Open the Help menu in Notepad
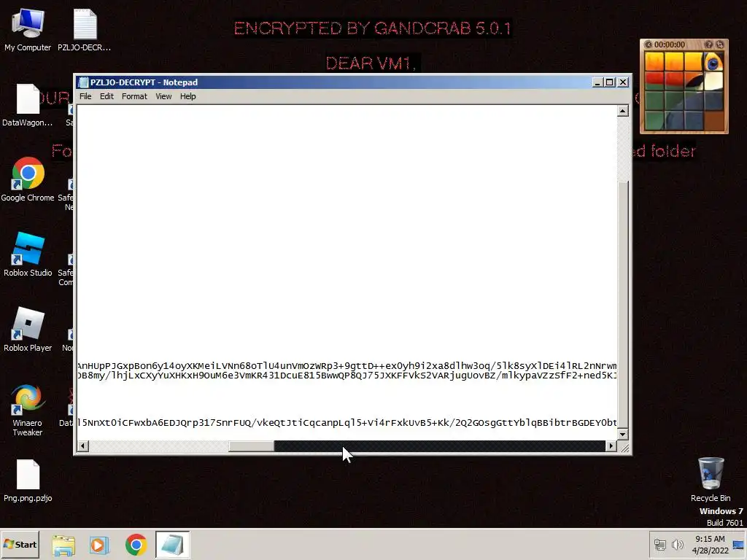The height and width of the screenshot is (560, 747). point(187,96)
